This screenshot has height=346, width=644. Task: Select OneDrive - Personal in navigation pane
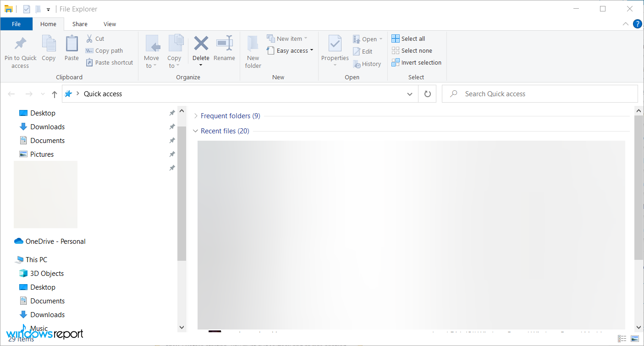click(55, 242)
